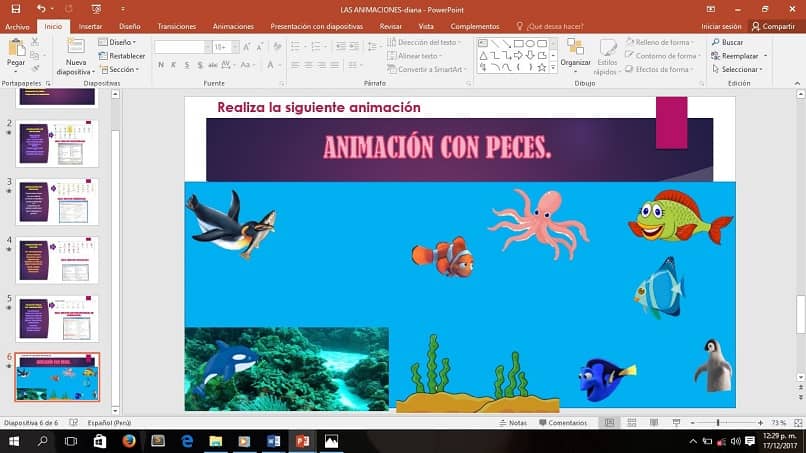Image resolution: width=806 pixels, height=453 pixels.
Task: Toggle the Notas pane
Action: point(513,423)
